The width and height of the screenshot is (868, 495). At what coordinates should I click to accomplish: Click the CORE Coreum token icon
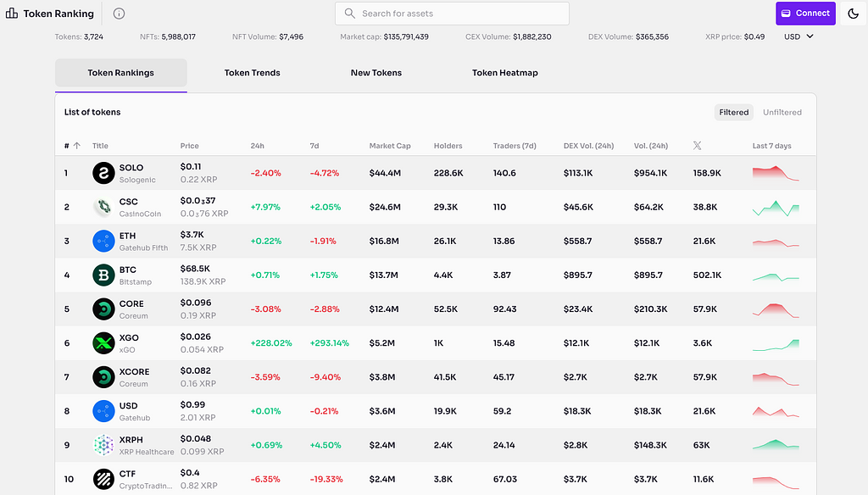[103, 309]
